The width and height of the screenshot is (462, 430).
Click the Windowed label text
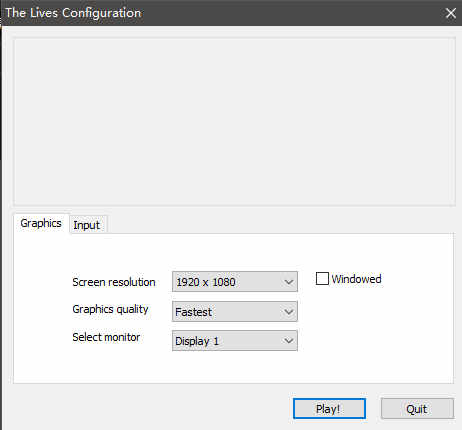click(356, 279)
